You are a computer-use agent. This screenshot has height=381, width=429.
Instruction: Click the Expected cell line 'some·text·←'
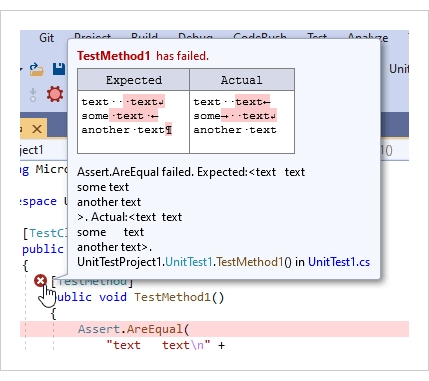[120, 116]
